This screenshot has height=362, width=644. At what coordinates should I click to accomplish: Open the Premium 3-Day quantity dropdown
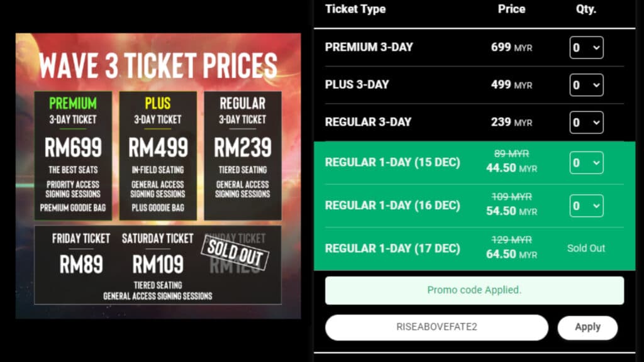pyautogui.click(x=586, y=48)
